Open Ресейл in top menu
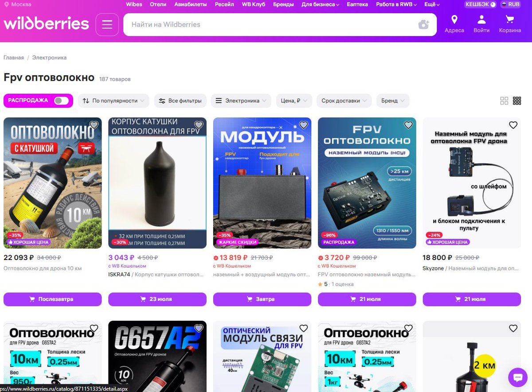The height and width of the screenshot is (392, 532). (x=224, y=4)
